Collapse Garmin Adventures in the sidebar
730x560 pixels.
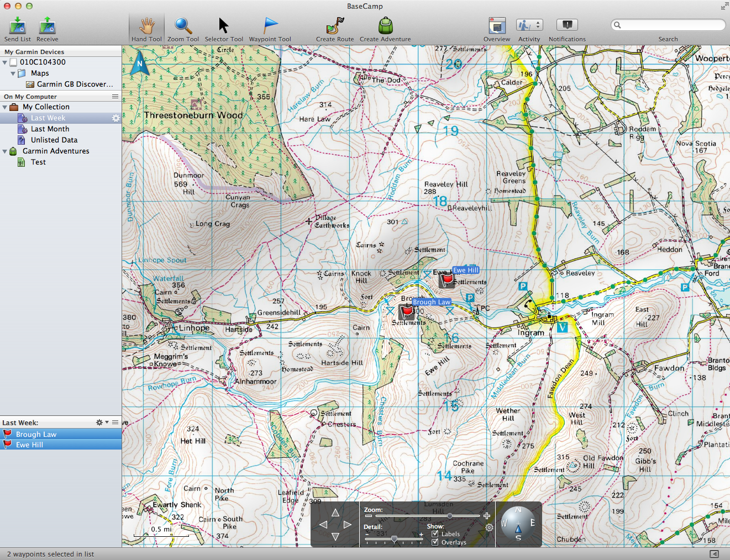coord(4,151)
